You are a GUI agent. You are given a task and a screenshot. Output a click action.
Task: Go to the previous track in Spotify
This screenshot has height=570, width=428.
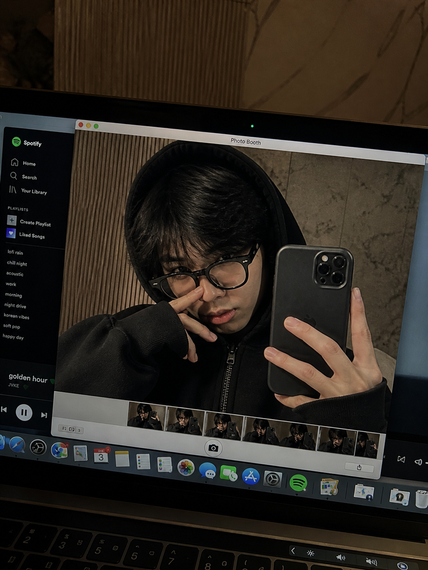4,410
